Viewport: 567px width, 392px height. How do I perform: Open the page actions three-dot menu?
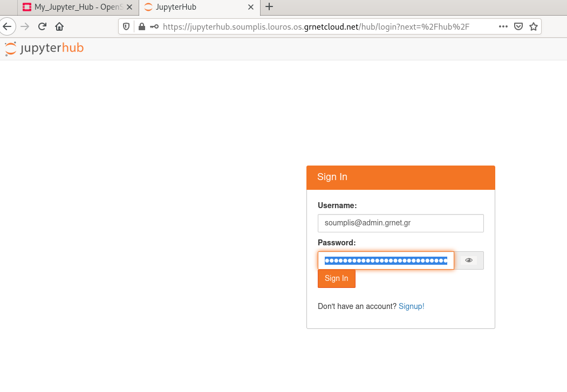[503, 26]
